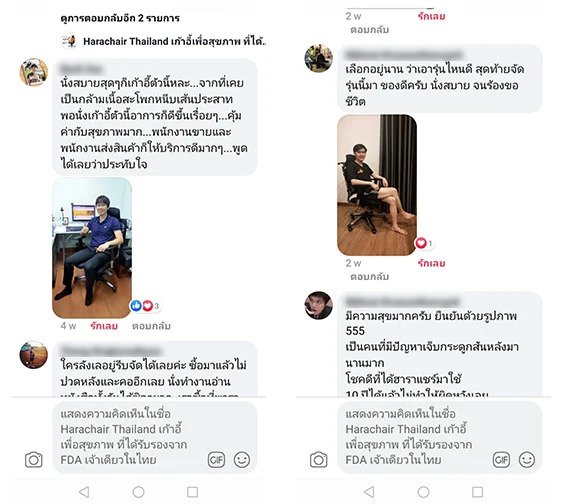Click ตอบกลับ below the black chair photo

[369, 277]
